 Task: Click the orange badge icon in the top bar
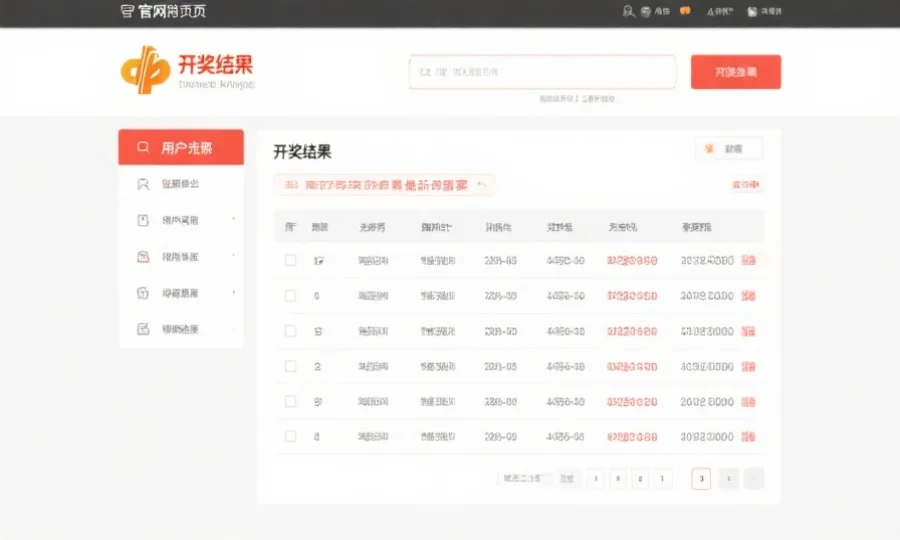pos(685,10)
